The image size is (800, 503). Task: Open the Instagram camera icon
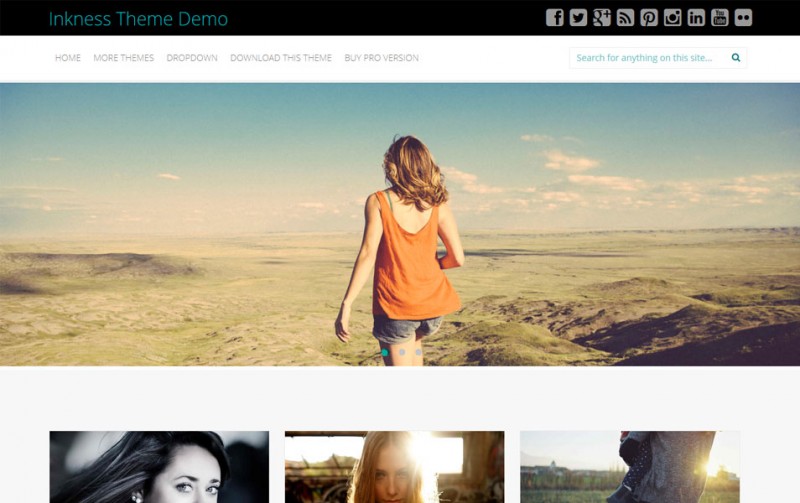pyautogui.click(x=672, y=17)
